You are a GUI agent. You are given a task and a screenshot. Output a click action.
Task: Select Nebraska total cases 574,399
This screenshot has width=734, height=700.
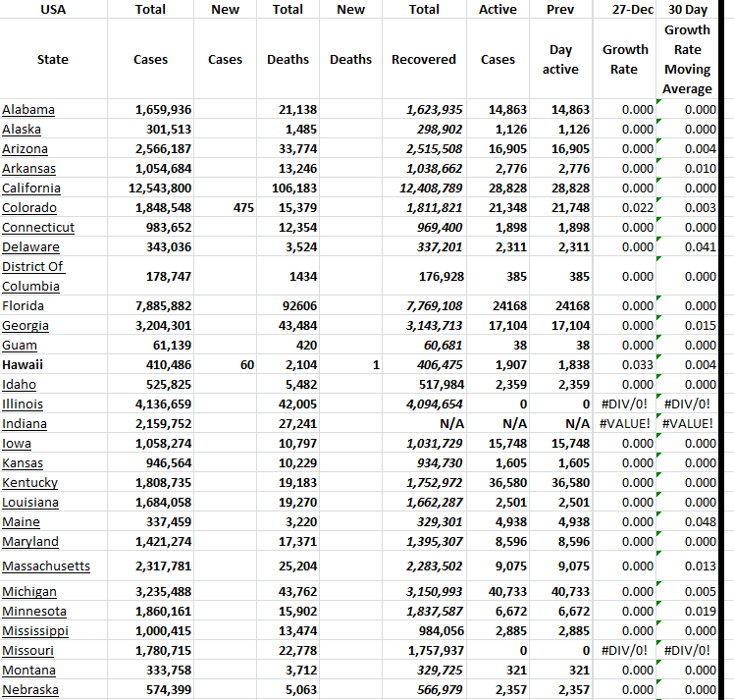[x=169, y=690]
